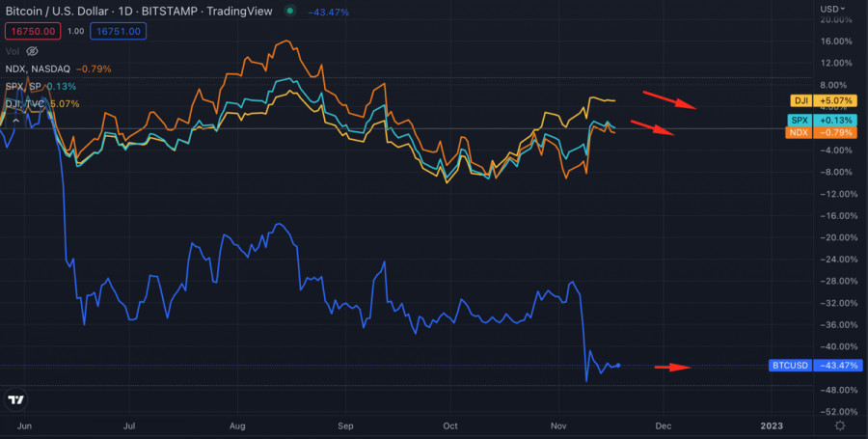Click the Aug label on time axis

tap(237, 425)
